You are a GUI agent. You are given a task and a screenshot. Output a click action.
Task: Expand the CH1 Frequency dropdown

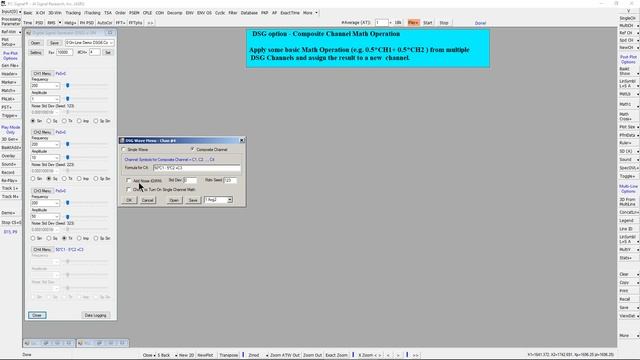pos(57,86)
